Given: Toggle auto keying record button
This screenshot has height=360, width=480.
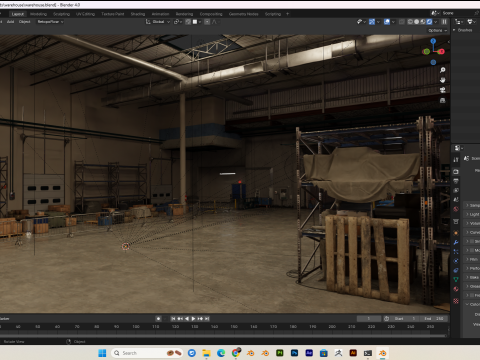Looking at the screenshot, I should 158,319.
